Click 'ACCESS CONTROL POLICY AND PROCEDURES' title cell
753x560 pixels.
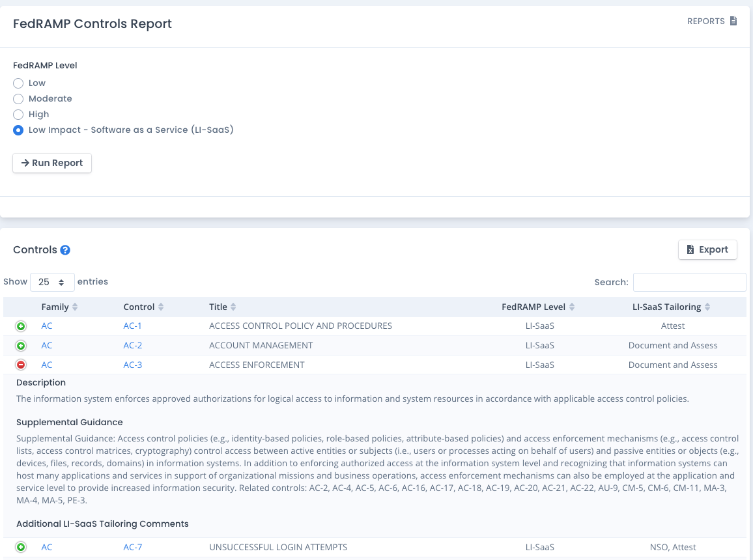point(301,326)
